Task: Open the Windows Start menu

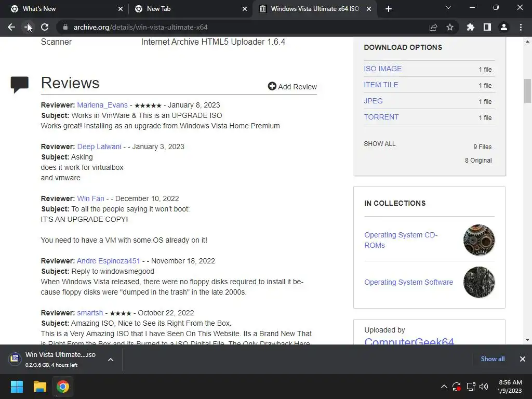Action: [17, 387]
